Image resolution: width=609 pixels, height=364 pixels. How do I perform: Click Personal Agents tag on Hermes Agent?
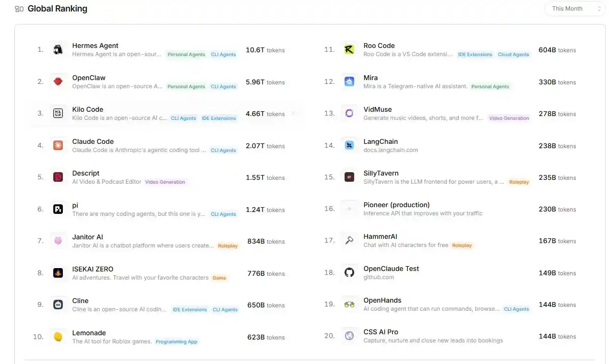point(186,55)
